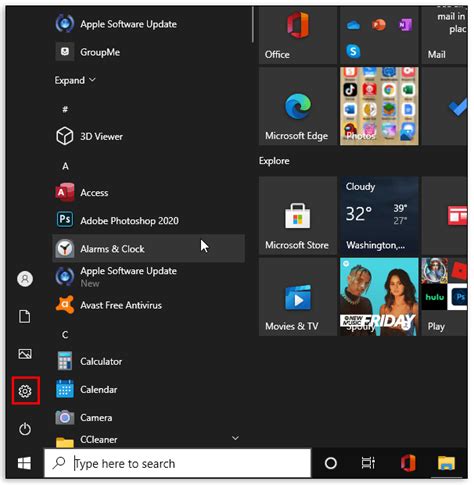Click the Office tile
The height and width of the screenshot is (485, 474).
click(x=298, y=35)
